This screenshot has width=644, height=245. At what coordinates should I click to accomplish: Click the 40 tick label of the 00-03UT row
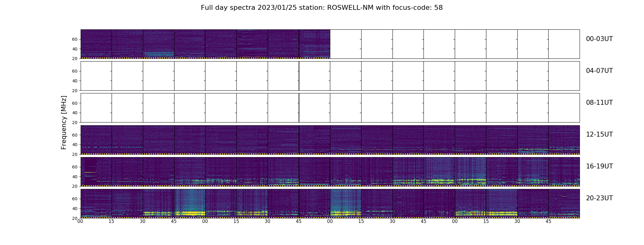[75, 49]
